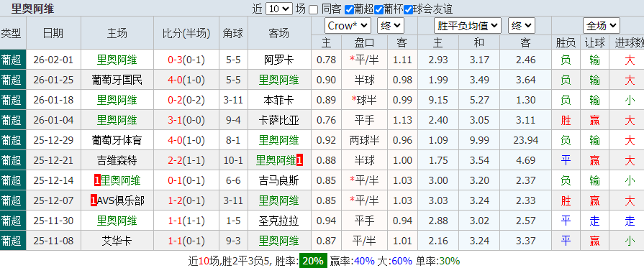
Task: Click the 客场 column header
Action: click(x=279, y=33)
